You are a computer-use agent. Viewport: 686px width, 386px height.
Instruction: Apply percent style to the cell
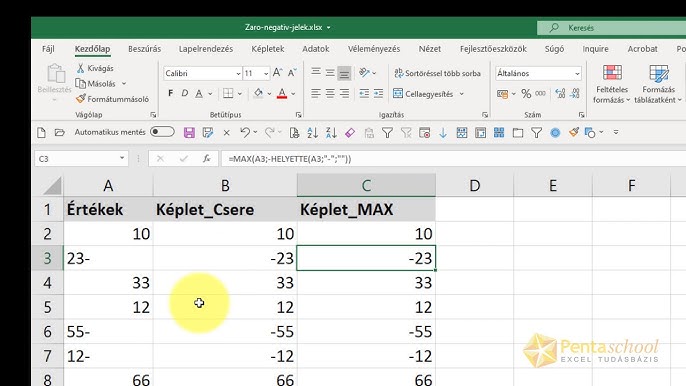tap(526, 94)
